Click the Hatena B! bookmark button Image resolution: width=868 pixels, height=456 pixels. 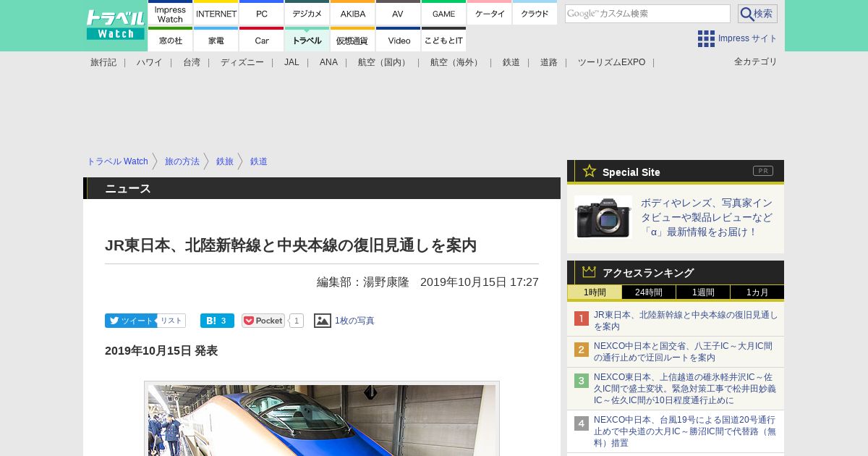point(217,321)
